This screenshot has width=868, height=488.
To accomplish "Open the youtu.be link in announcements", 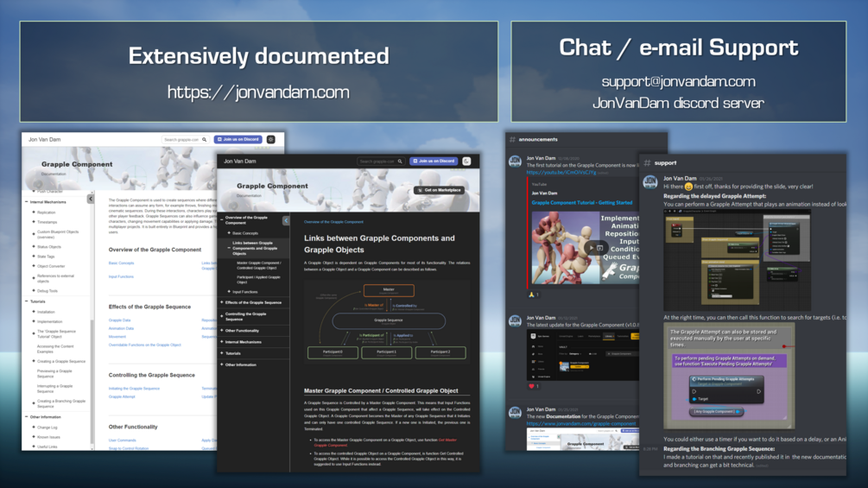I will [x=561, y=173].
